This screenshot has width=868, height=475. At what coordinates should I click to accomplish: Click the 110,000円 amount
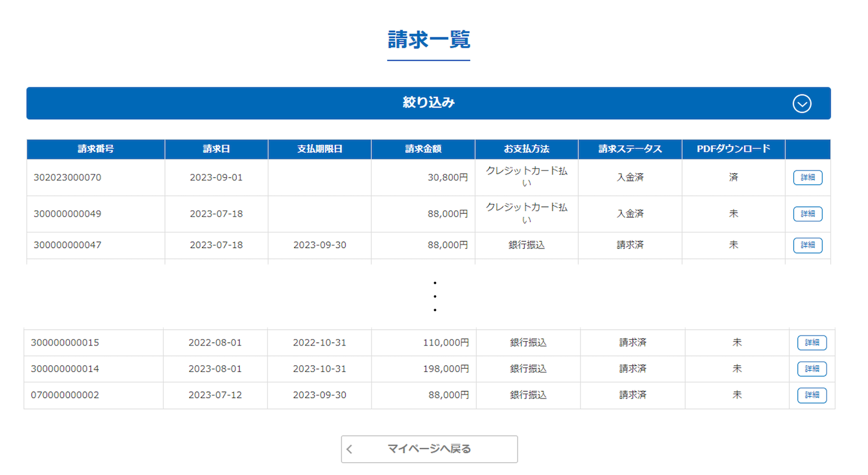pos(446,343)
